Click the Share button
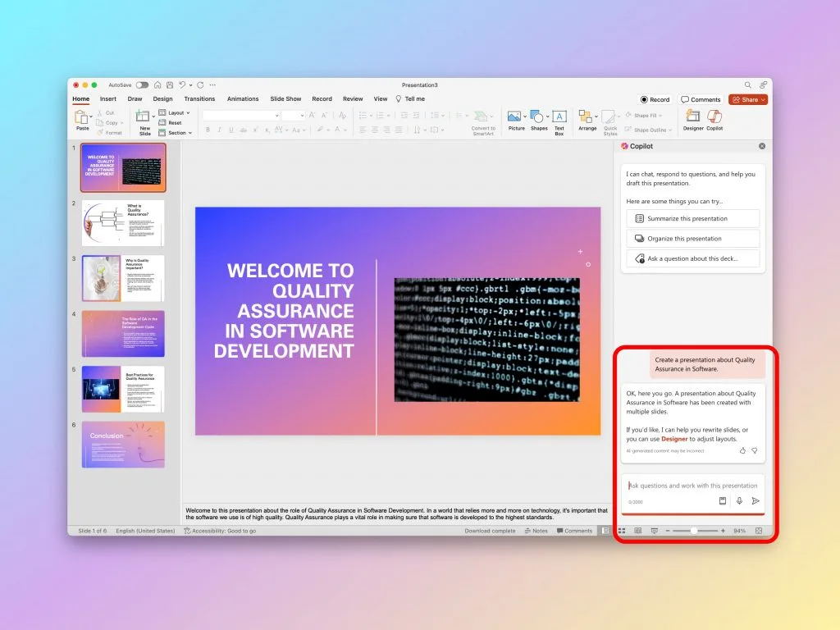Viewport: 840px width, 630px height. click(x=748, y=99)
